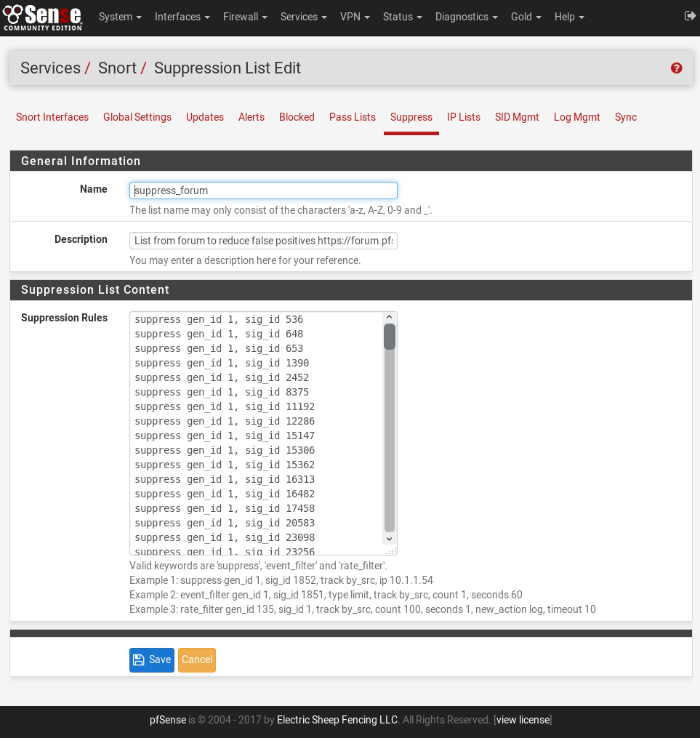
Task: Switch to the Alerts tab
Action: (252, 117)
